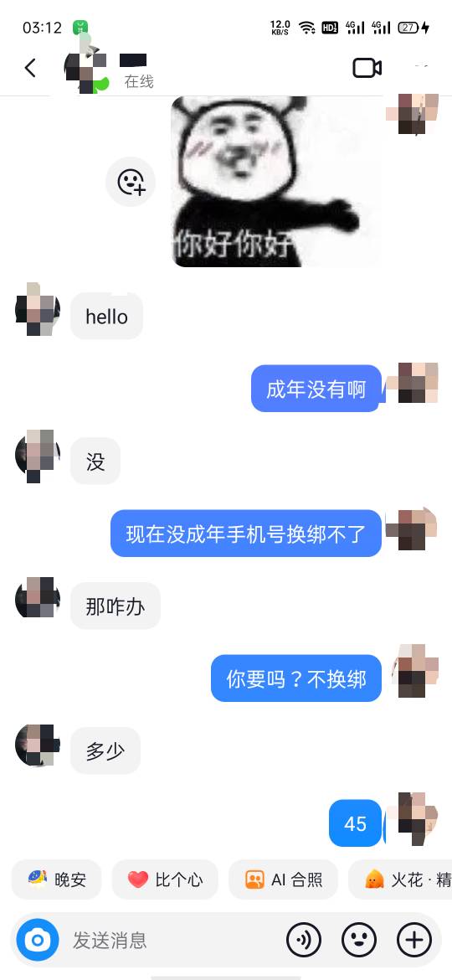Start a video call with camera icon
452x980 pixels.
tap(367, 68)
